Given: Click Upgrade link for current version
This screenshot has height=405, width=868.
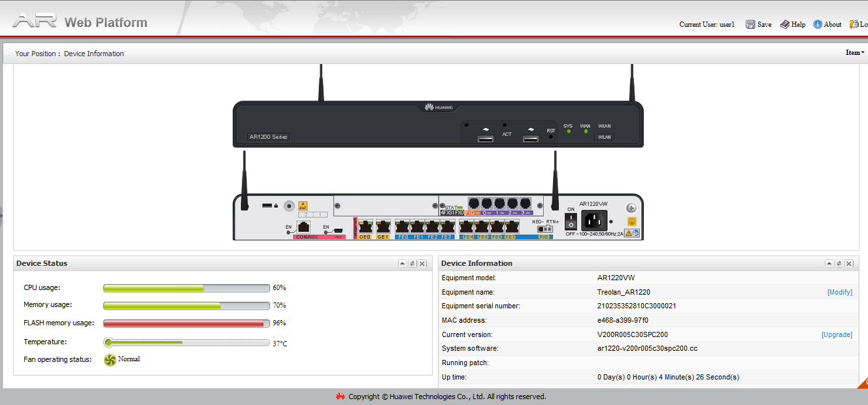Looking at the screenshot, I should pyautogui.click(x=837, y=334).
